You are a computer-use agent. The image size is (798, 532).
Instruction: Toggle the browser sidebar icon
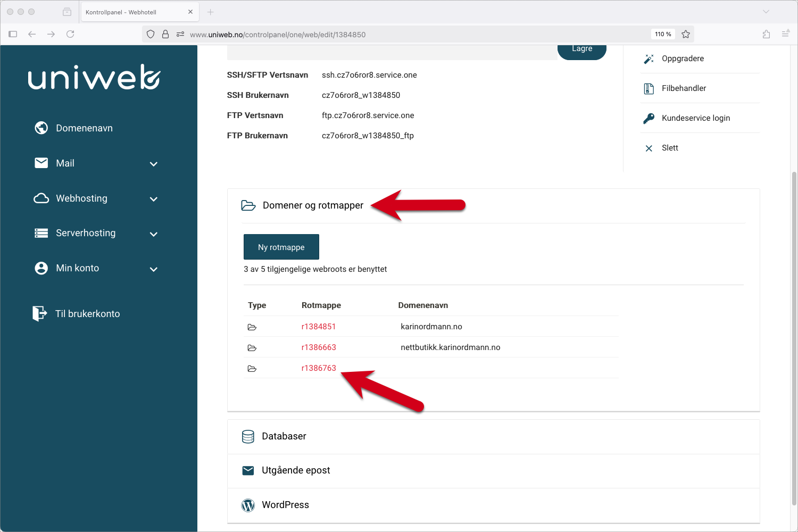pos(13,34)
